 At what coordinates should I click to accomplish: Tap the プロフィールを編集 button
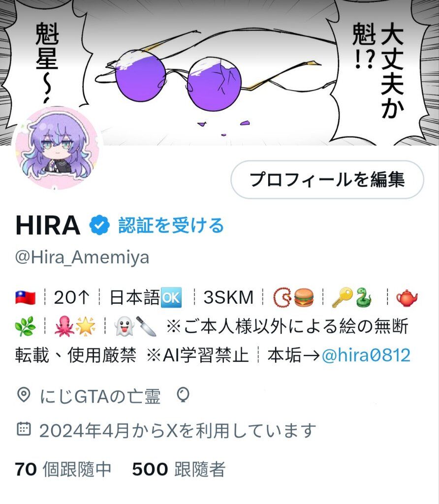point(327,179)
